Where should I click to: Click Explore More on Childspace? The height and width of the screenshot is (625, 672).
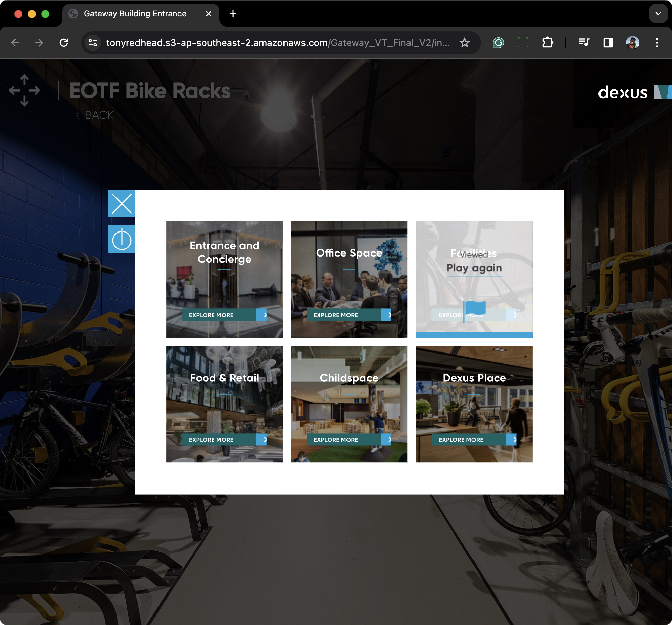tap(349, 439)
